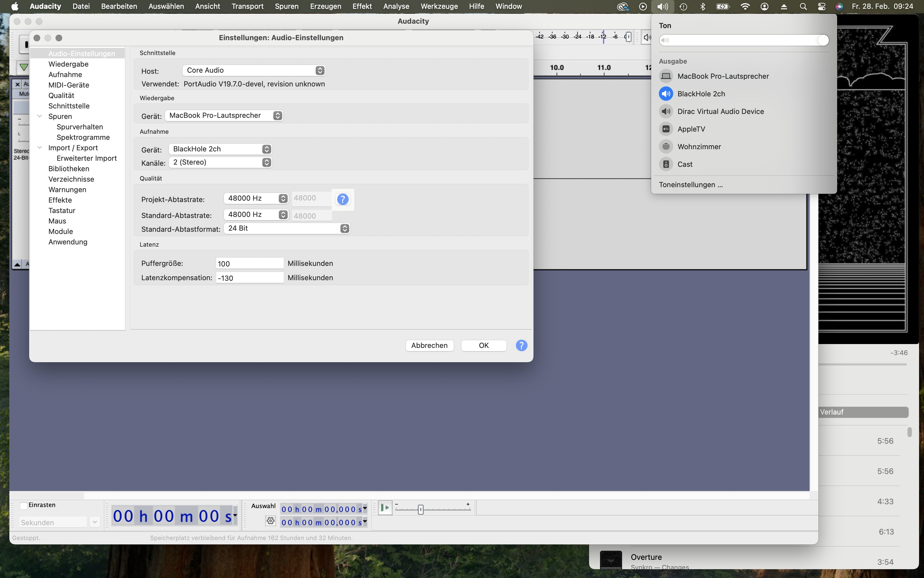The image size is (924, 578).
Task: Click the track collapse arrow button
Action: click(17, 264)
